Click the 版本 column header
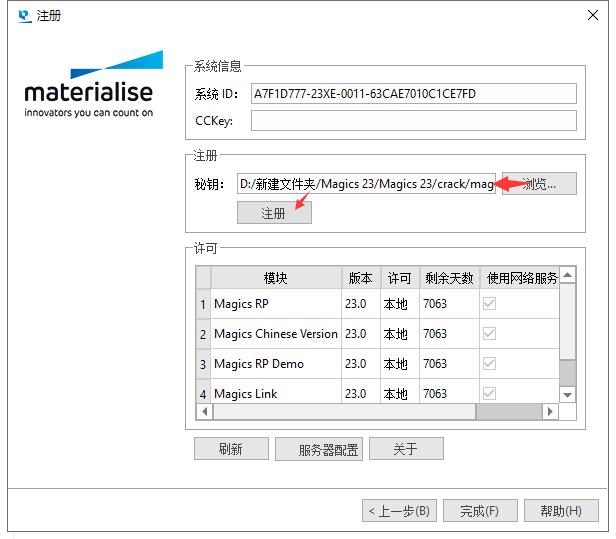 (361, 278)
